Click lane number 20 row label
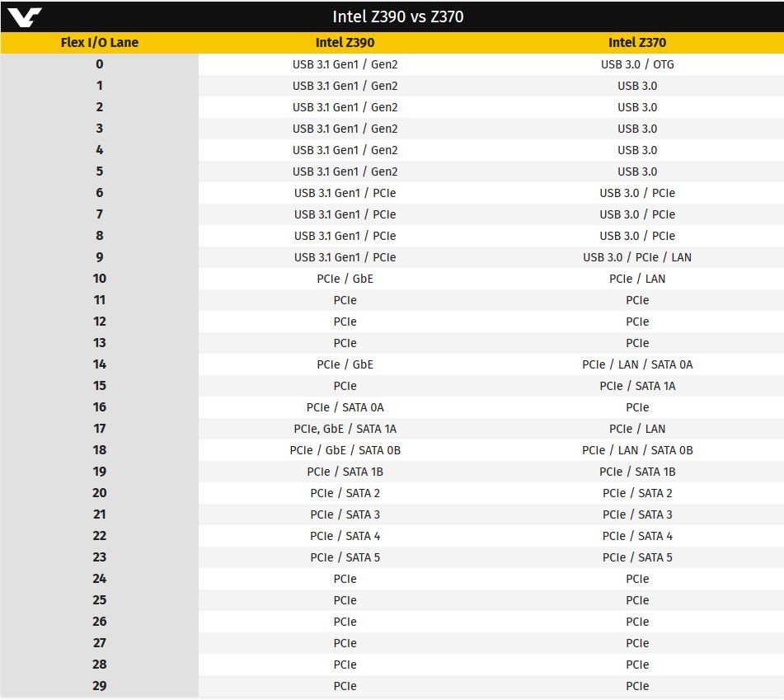784x700 pixels. [x=100, y=493]
